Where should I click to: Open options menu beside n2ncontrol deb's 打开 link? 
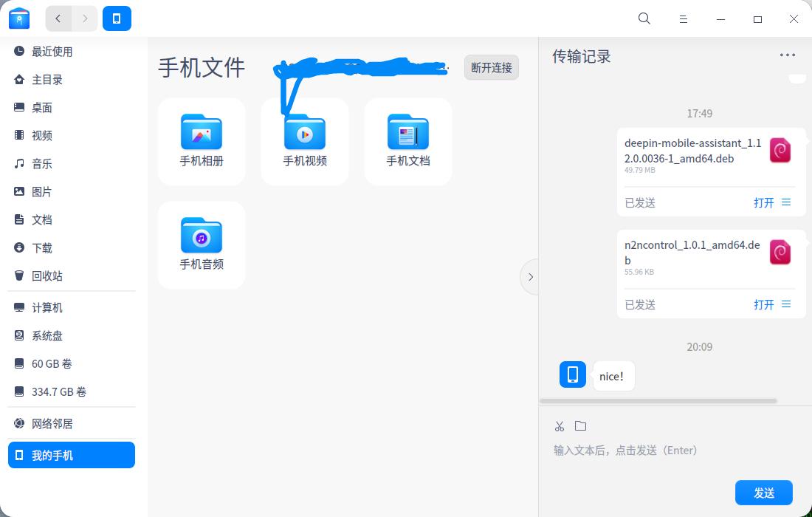(785, 304)
